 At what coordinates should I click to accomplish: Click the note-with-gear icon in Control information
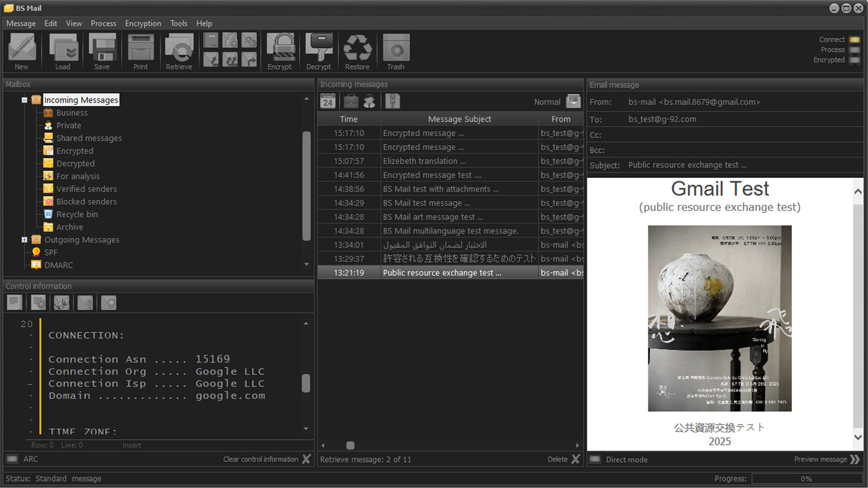coord(38,303)
